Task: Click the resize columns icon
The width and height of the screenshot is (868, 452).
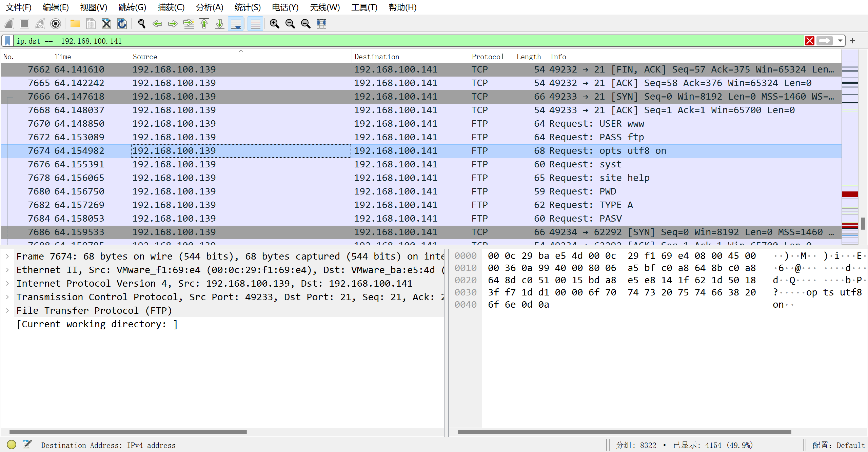Action: [321, 24]
